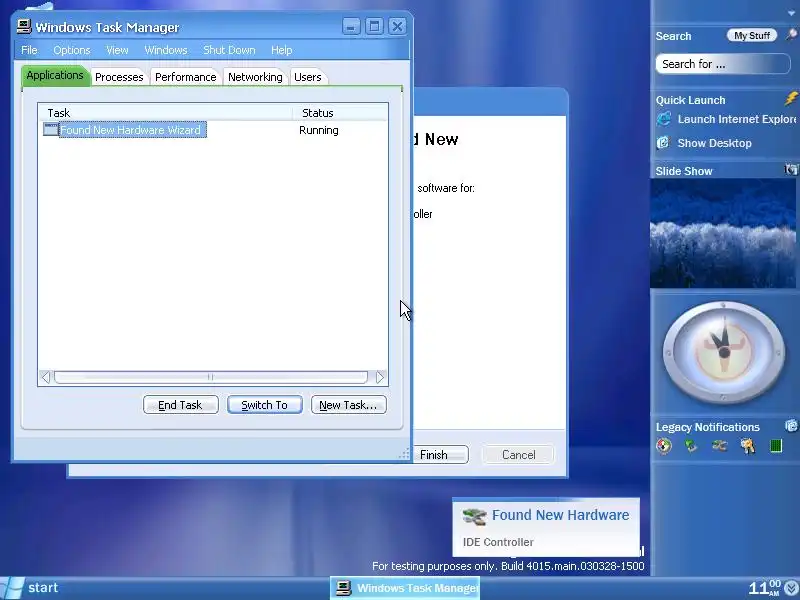
Task: Open the Shut Down menu
Action: coord(229,50)
